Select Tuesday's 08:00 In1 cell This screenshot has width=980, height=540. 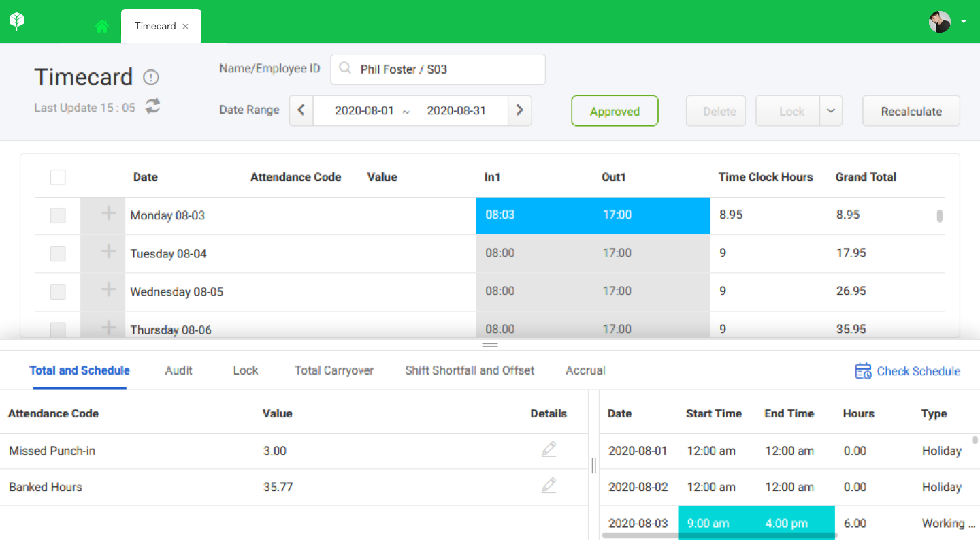pos(535,253)
